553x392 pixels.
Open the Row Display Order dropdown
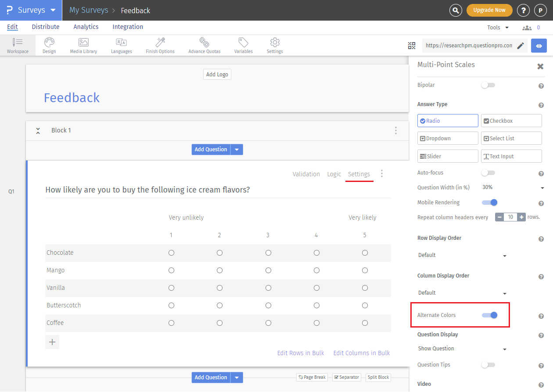(x=462, y=255)
